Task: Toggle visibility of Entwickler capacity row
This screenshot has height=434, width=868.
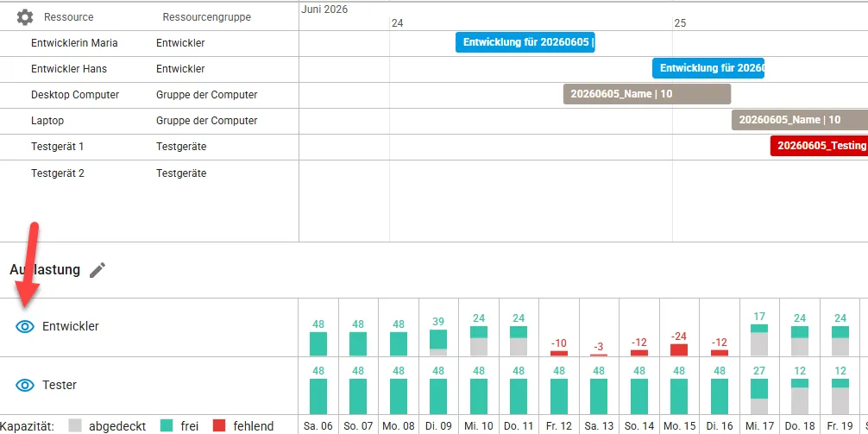Action: click(x=25, y=327)
